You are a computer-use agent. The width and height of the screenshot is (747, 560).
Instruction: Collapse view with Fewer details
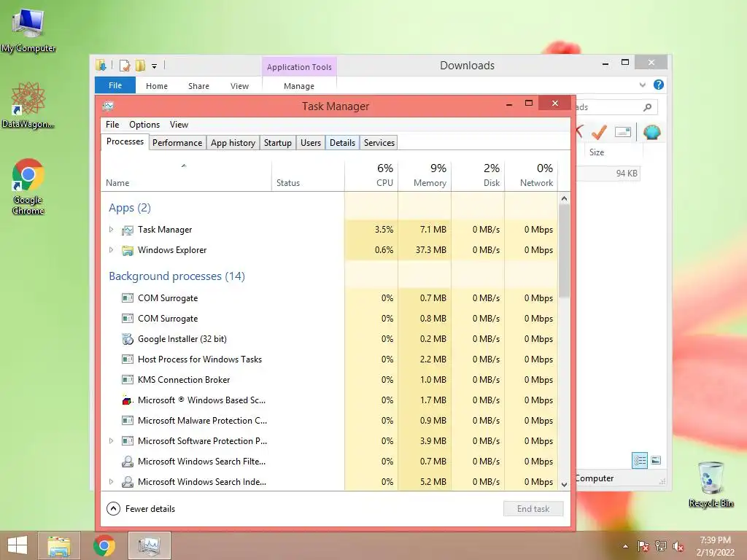[x=141, y=508]
